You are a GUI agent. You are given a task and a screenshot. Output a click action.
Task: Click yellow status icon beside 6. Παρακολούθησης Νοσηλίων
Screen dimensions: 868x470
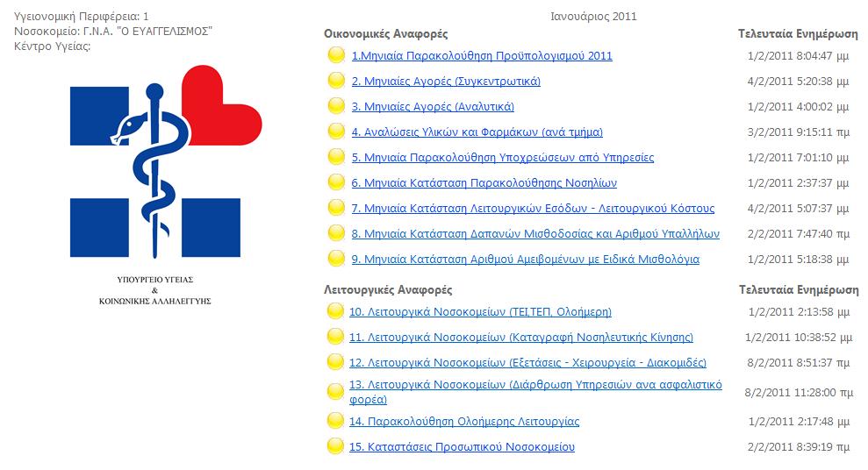click(x=336, y=182)
